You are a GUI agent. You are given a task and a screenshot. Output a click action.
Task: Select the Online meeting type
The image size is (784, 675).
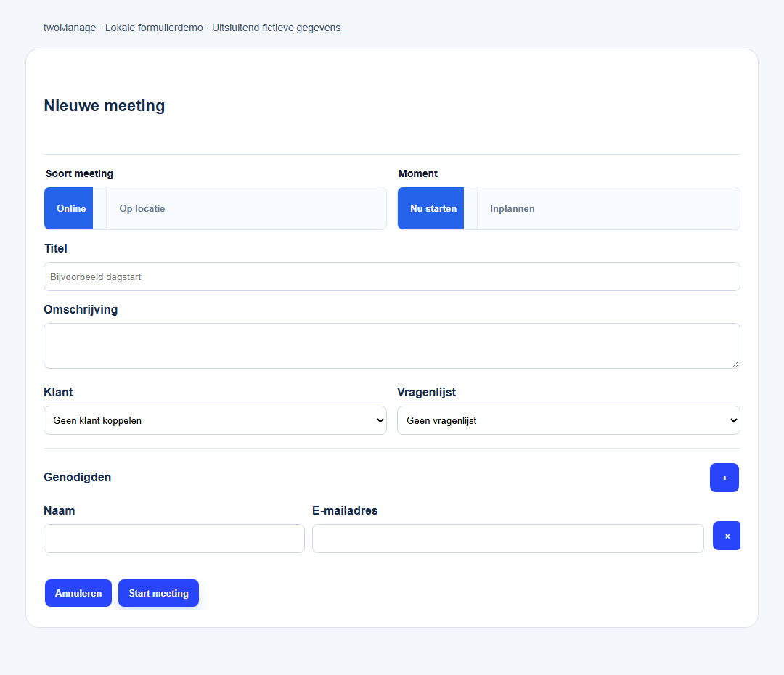(69, 208)
